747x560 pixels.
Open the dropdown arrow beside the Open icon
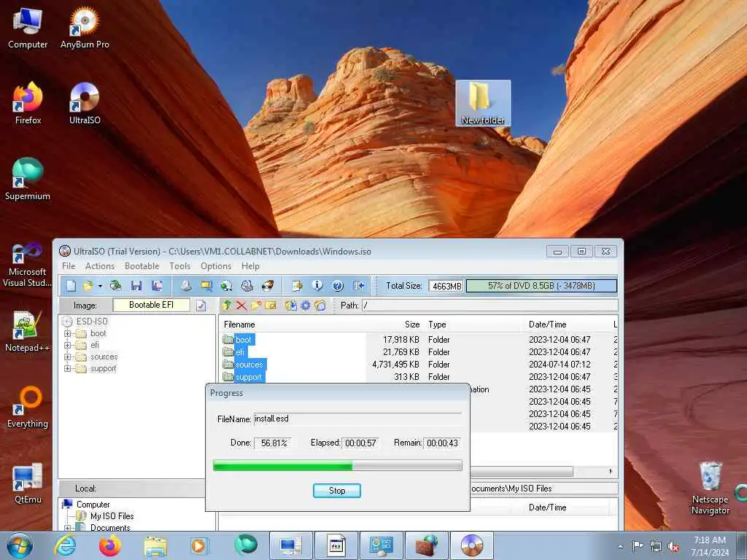coord(100,286)
